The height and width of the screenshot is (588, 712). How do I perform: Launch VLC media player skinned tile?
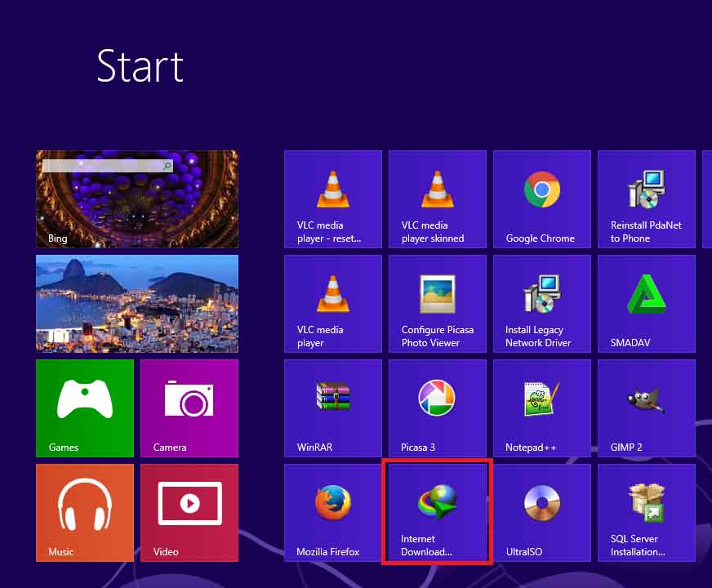click(x=438, y=199)
